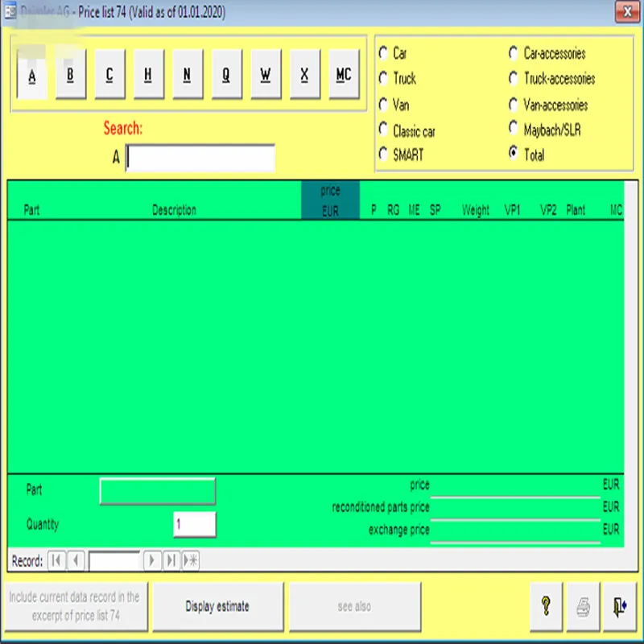The height and width of the screenshot is (644, 644).
Task: Close the Price list 74 window
Action: 627,12
